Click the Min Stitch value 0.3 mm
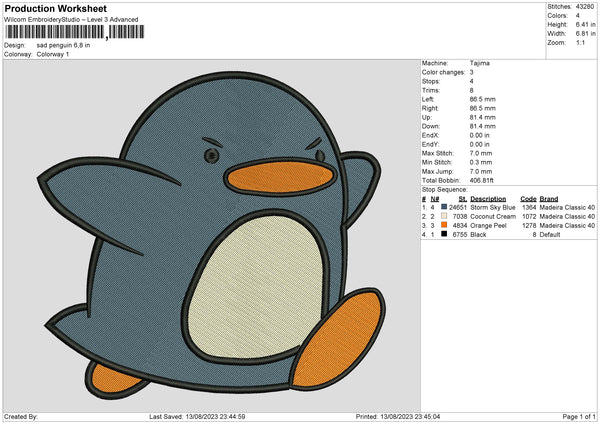600x424 pixels. click(481, 162)
